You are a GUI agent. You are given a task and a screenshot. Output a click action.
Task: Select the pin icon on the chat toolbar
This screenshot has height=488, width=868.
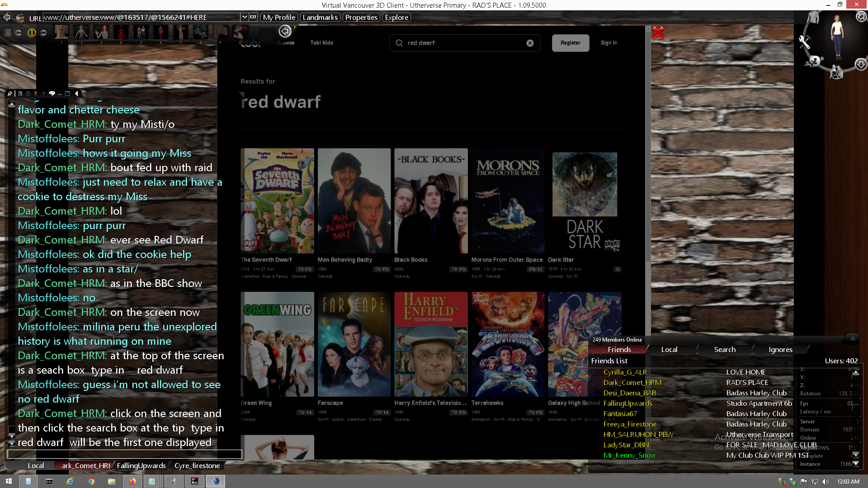[x=10, y=94]
